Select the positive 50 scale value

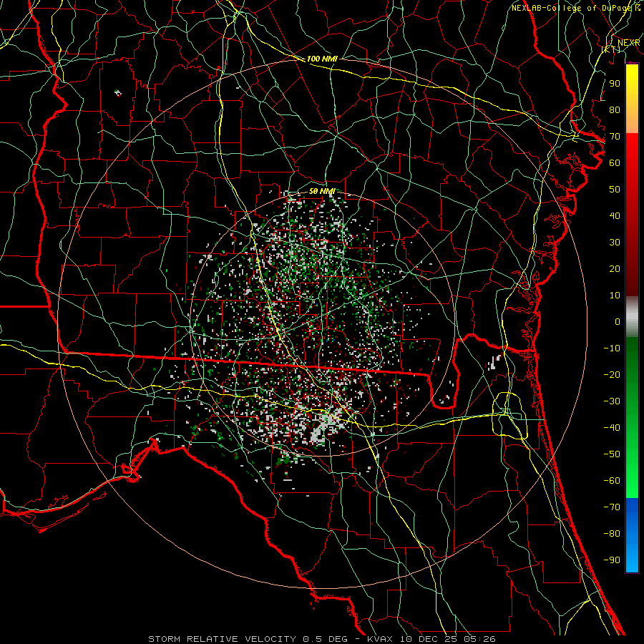(615, 190)
